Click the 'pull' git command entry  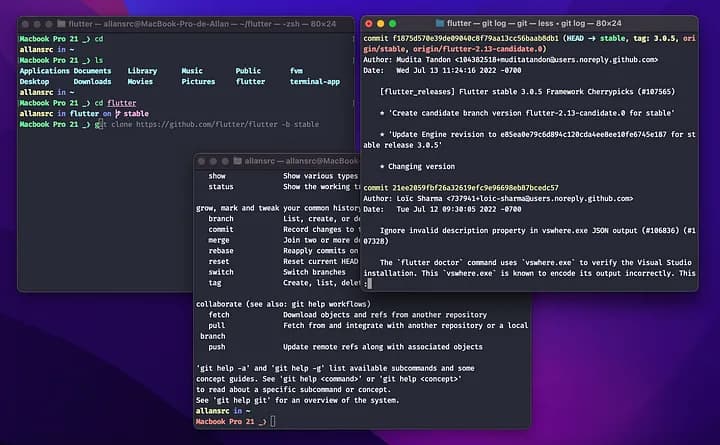click(x=217, y=326)
